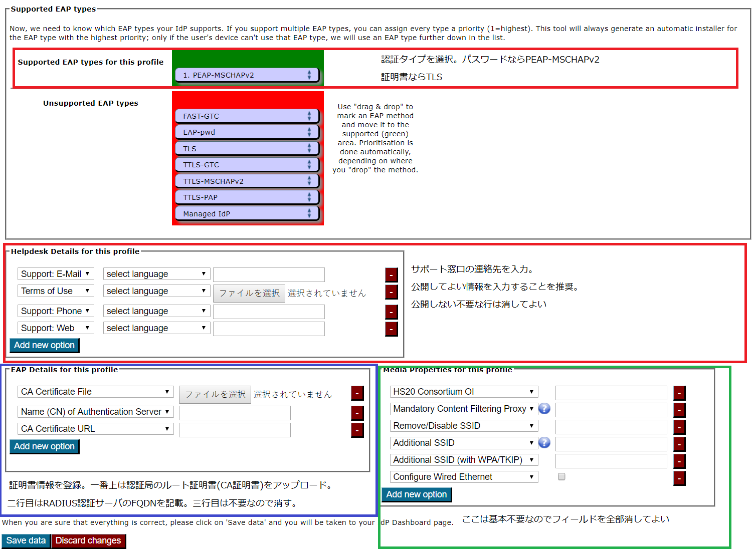
Task: Open the Support: Web option dropdown
Action: click(56, 328)
